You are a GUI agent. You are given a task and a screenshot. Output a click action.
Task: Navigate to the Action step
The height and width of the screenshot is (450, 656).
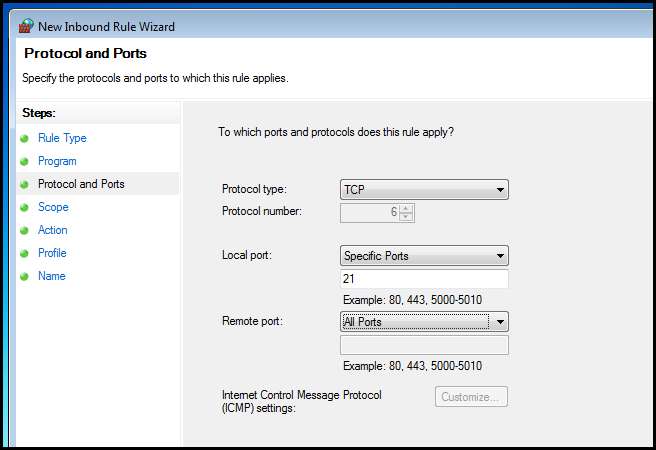(53, 230)
